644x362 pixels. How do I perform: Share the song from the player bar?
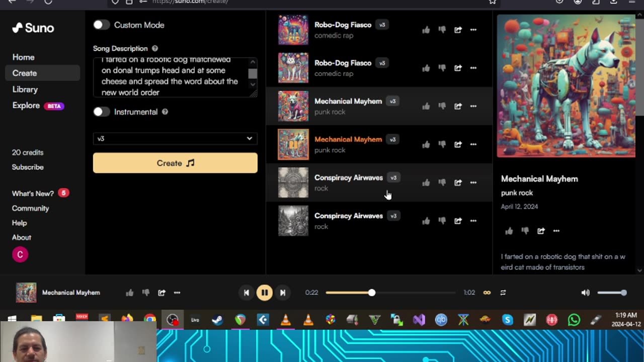[162, 293]
